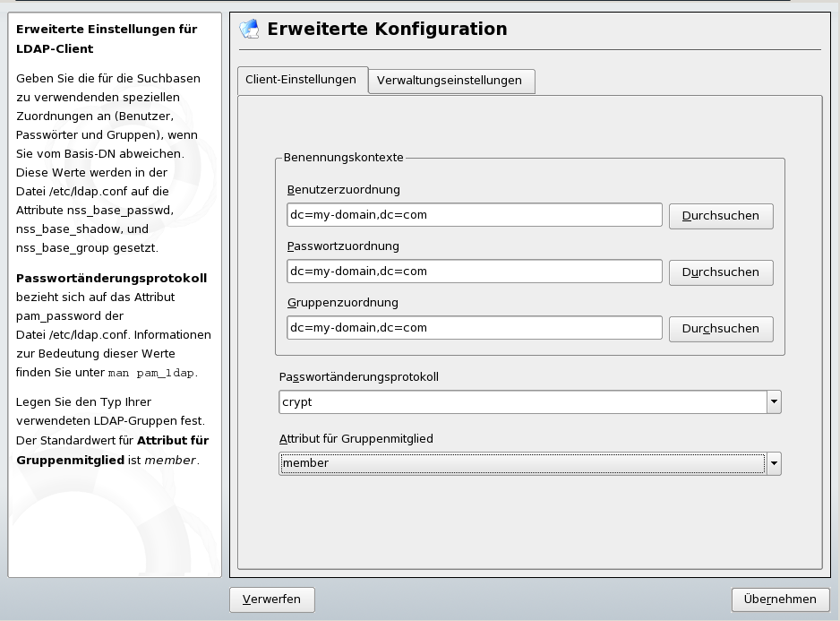Switch to the Verwaltungseinstellungen tab
Viewport: 840px width, 621px height.
(450, 81)
